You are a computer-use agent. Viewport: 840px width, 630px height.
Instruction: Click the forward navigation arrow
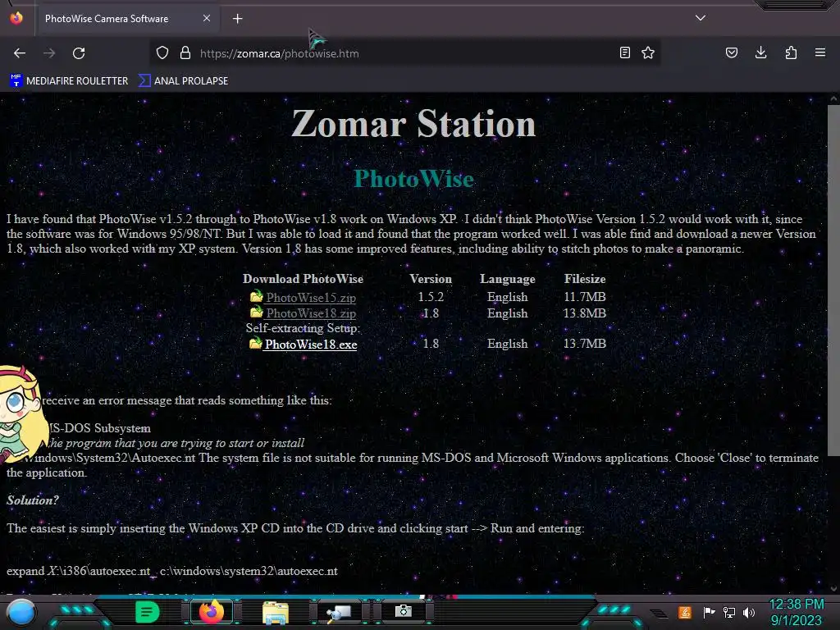49,53
